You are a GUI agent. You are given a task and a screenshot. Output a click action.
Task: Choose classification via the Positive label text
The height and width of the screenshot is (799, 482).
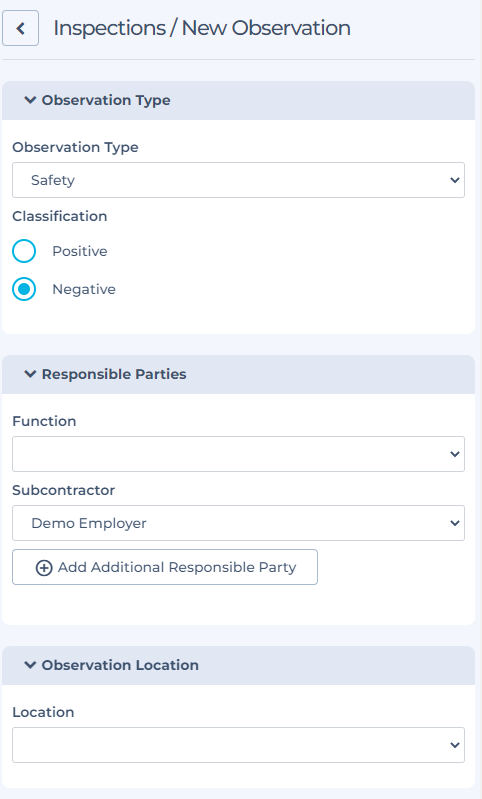tap(80, 251)
